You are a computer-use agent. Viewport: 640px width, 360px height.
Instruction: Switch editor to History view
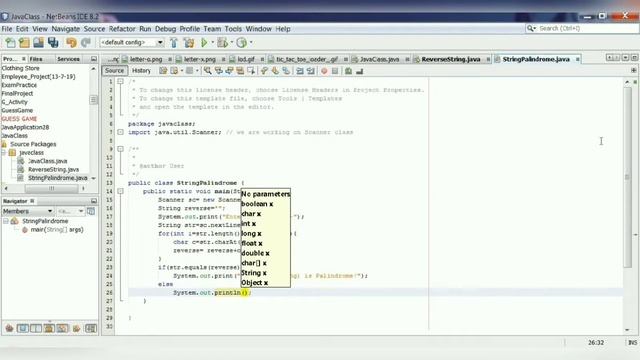141,71
